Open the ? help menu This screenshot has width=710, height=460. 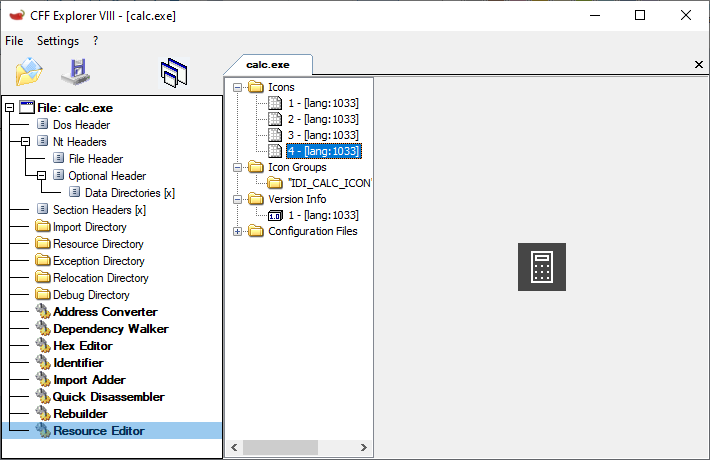pos(96,41)
